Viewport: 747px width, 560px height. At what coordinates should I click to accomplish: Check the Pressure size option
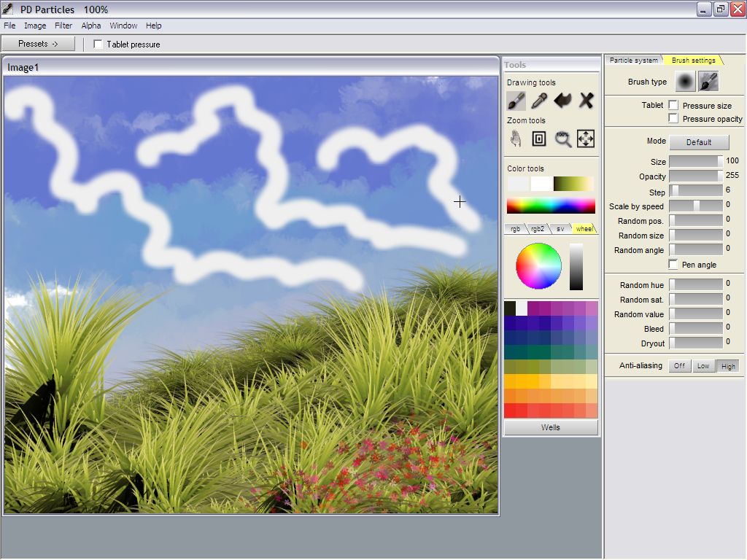click(x=673, y=106)
